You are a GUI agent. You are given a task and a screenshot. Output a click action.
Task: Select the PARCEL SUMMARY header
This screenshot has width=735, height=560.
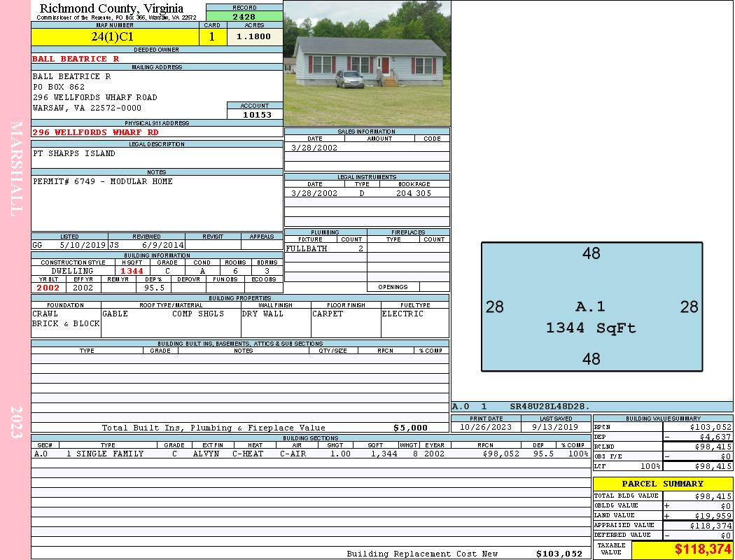[x=662, y=484]
